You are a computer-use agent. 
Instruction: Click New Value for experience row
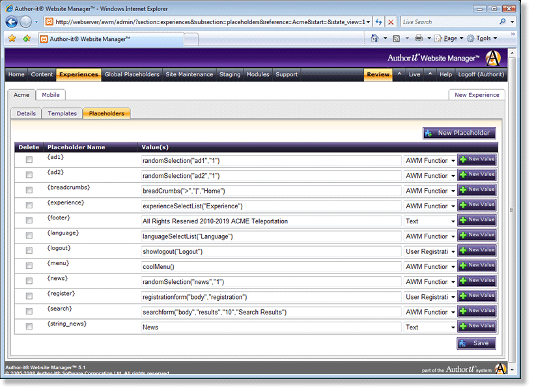[477, 204]
